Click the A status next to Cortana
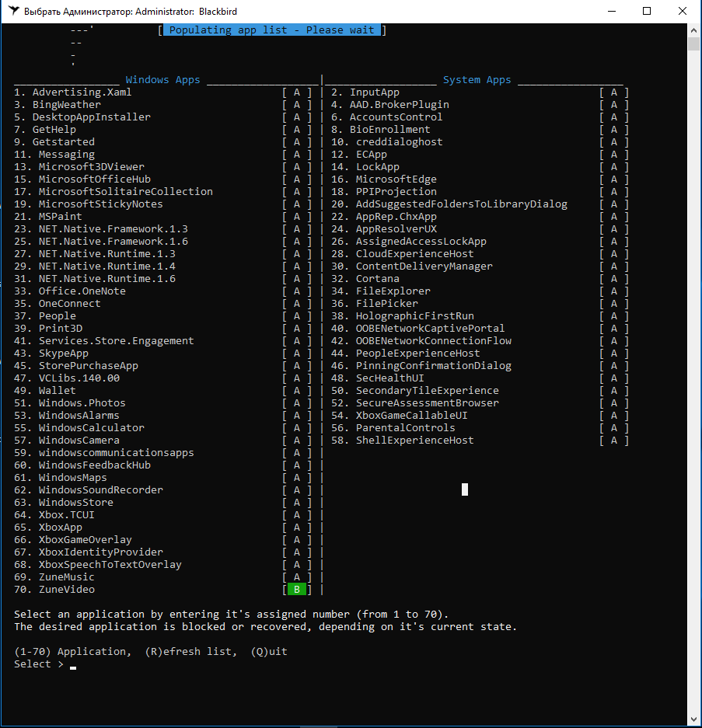 pyautogui.click(x=613, y=279)
